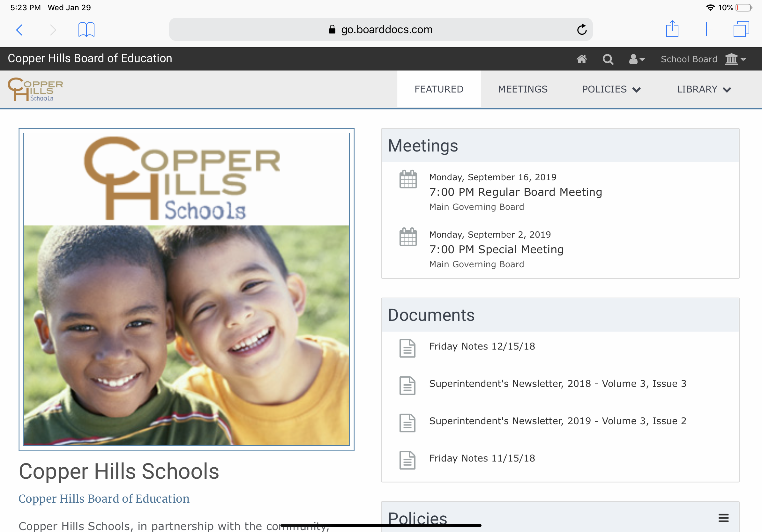The width and height of the screenshot is (762, 532).
Task: Open 7:00 PM Regular Board Meeting
Action: tap(515, 192)
